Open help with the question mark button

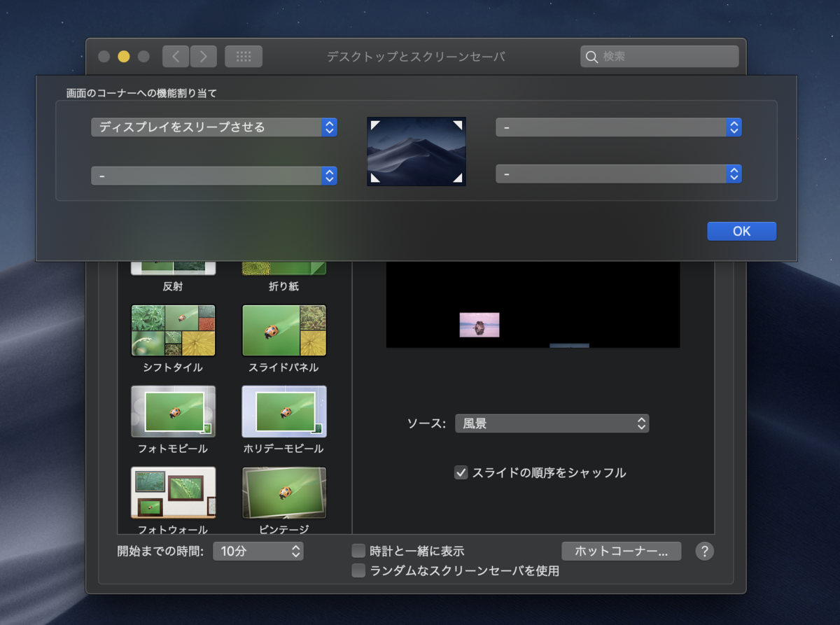coord(705,551)
